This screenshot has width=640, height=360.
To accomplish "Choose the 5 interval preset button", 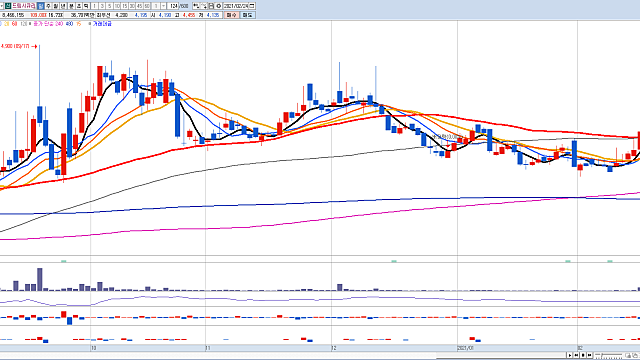I will click(x=109, y=6).
